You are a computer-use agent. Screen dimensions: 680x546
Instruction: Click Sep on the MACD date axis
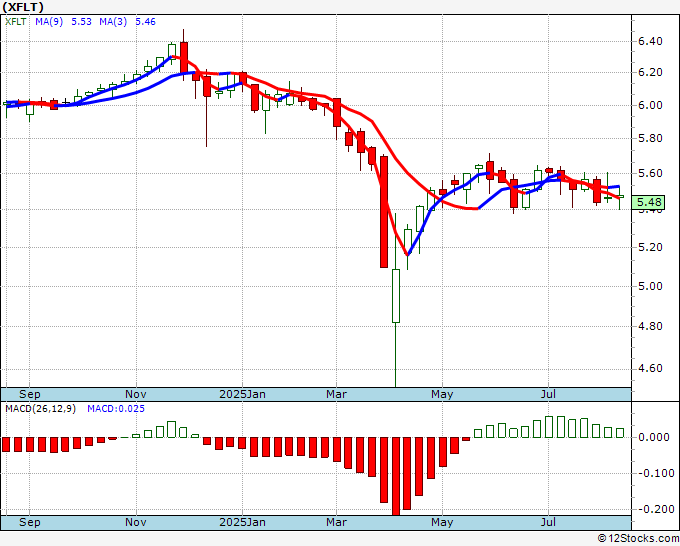(29, 522)
